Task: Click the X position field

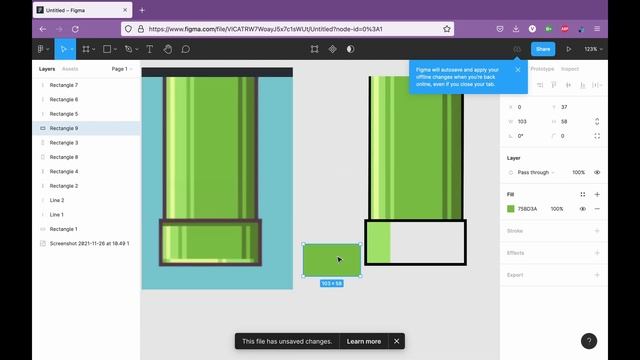Action: tap(526, 107)
